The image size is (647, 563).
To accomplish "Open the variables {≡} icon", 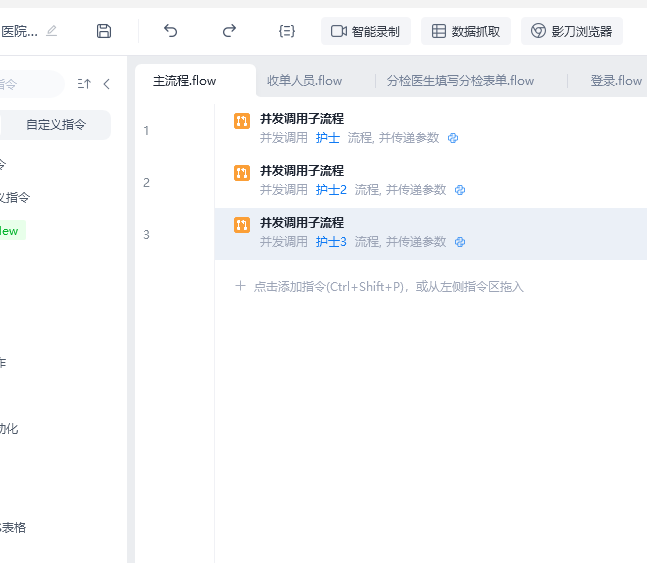I will click(x=287, y=31).
